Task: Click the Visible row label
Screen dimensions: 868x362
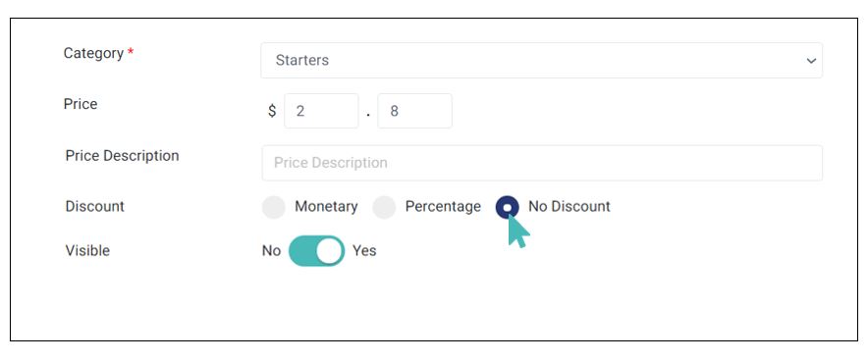Action: click(x=87, y=251)
